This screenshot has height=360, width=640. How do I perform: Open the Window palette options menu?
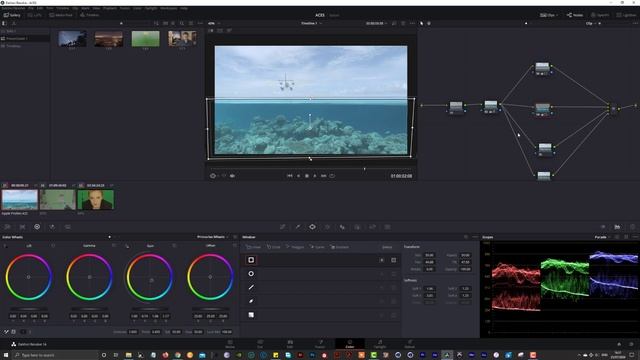(475, 237)
